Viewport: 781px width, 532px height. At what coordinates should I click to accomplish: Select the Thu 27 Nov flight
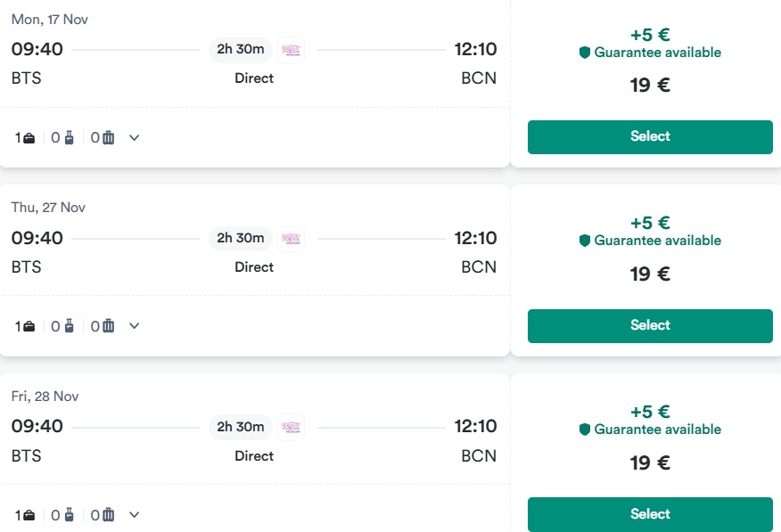[x=650, y=326]
